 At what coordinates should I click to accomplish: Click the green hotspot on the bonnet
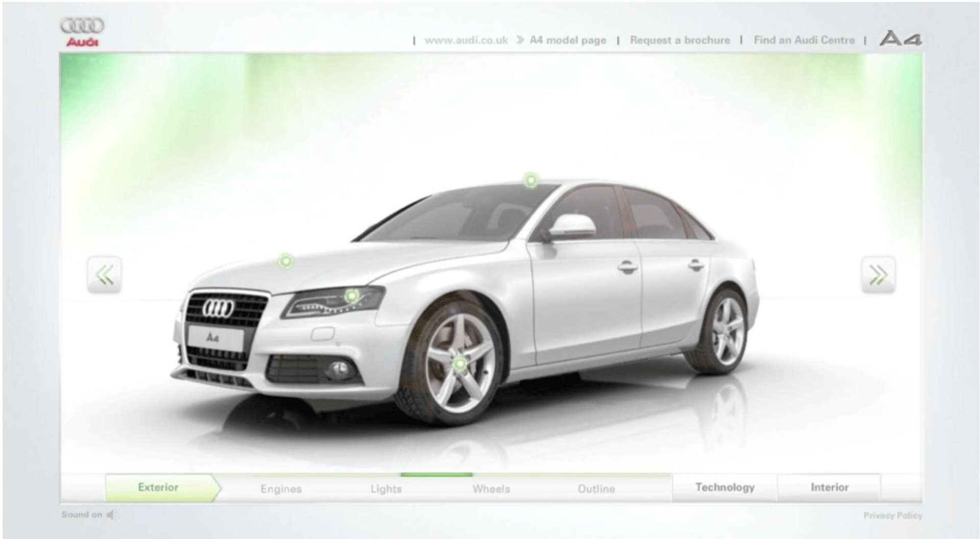point(286,261)
